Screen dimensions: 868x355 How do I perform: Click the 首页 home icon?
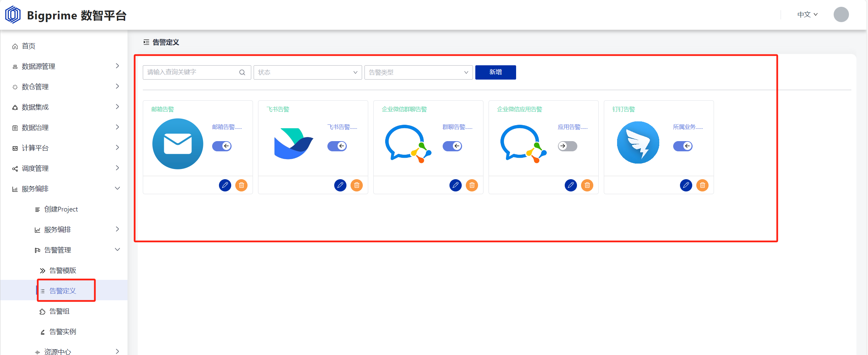[x=15, y=46]
